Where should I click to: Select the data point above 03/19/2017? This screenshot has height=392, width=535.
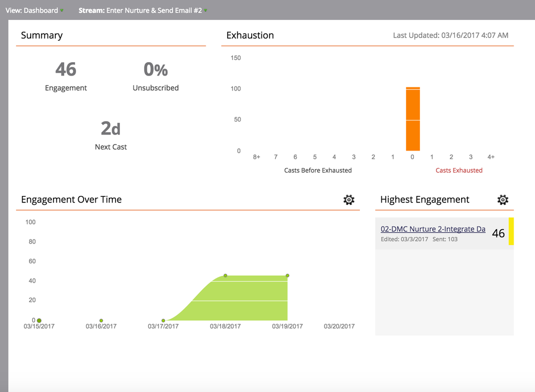tap(287, 275)
